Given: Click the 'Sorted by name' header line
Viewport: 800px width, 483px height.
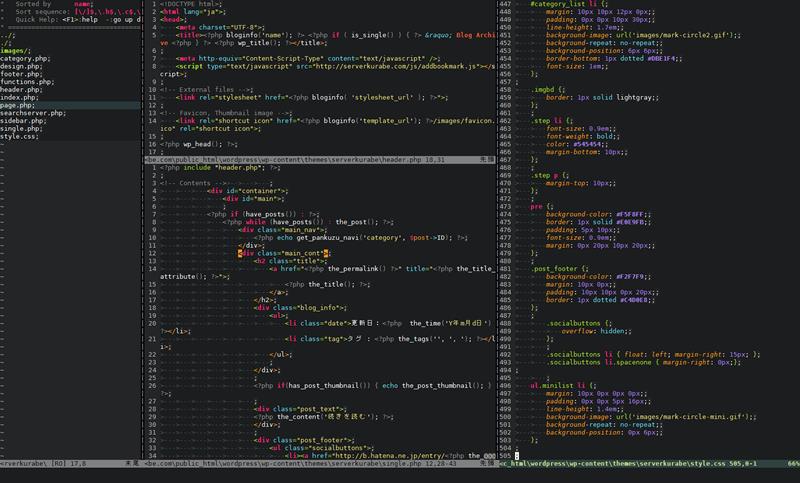Looking at the screenshot, I should tap(54, 4).
